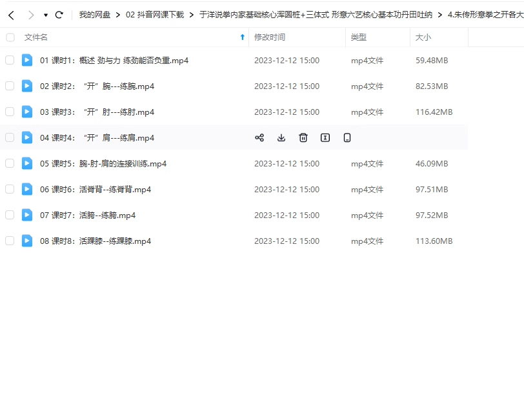Delete the 04 课时4 file
The width and height of the screenshot is (524, 420).
[x=303, y=137]
